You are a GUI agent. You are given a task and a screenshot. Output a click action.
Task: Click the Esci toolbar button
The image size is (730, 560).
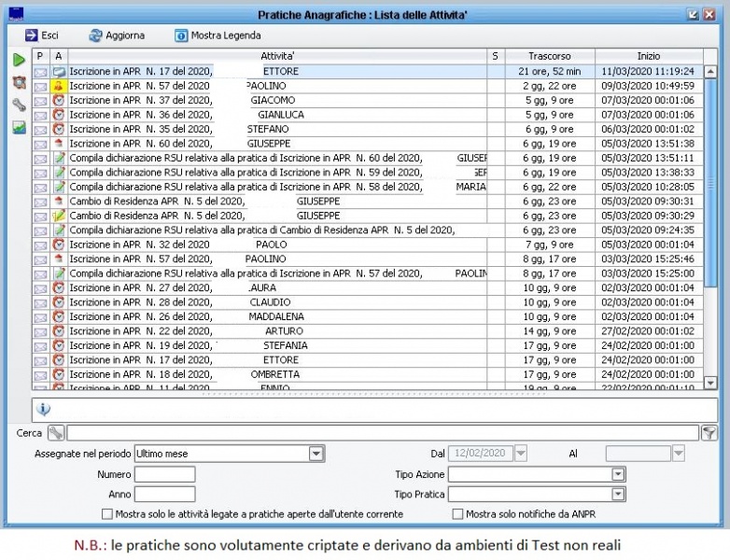tap(42, 35)
